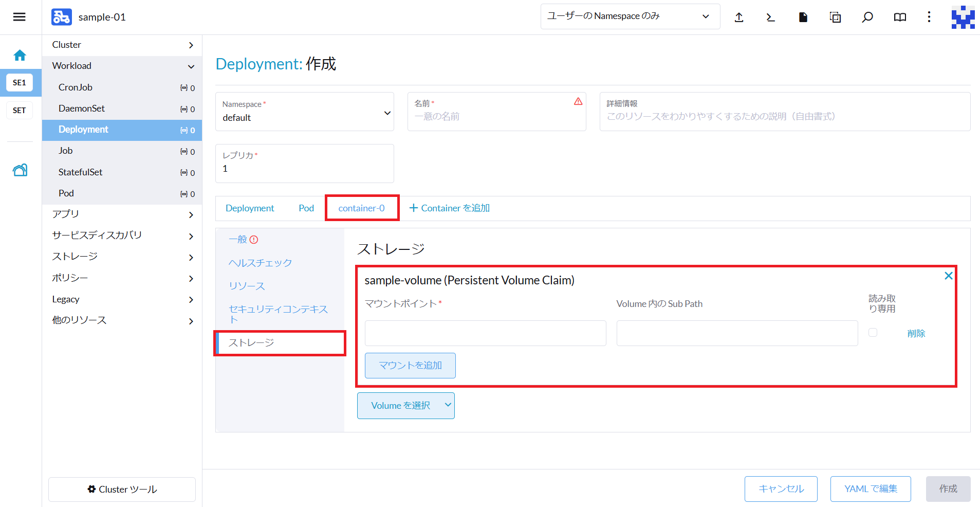Open the hamburger navigation menu
The height and width of the screenshot is (507, 980).
(x=19, y=17)
